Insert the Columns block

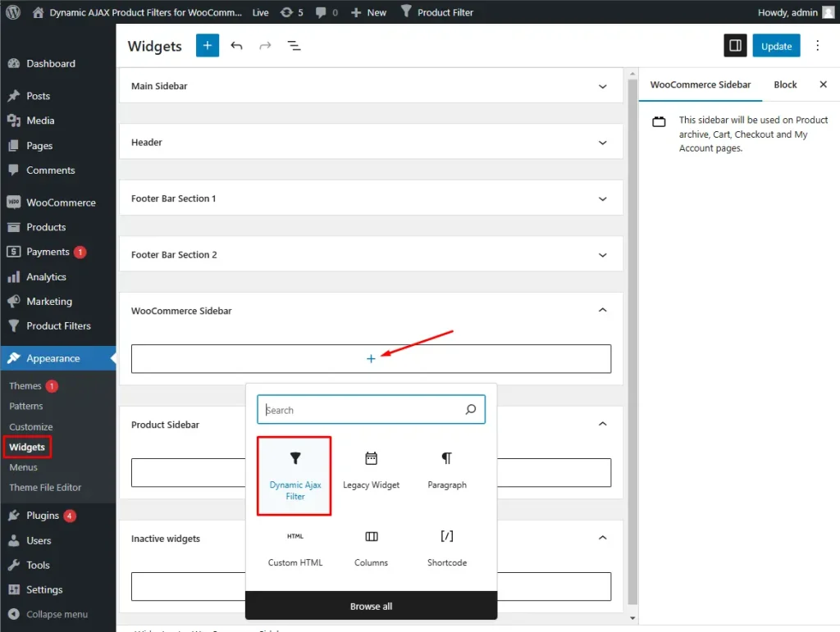(371, 549)
